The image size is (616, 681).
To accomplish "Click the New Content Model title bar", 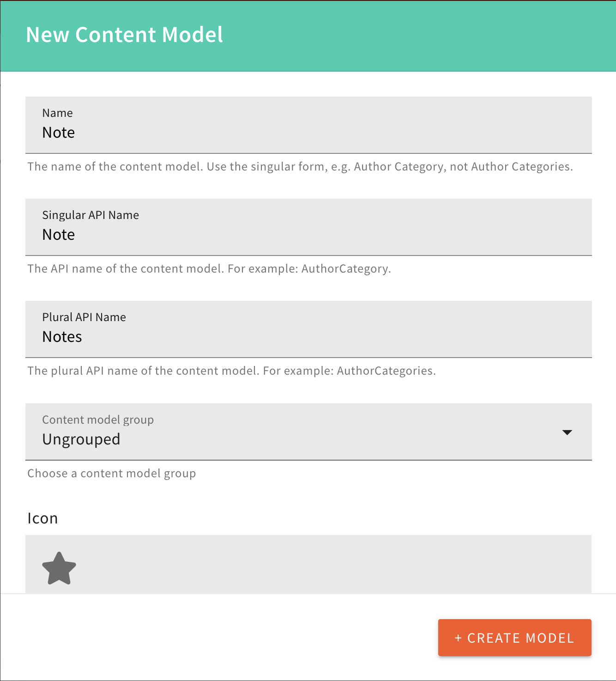I will [125, 35].
